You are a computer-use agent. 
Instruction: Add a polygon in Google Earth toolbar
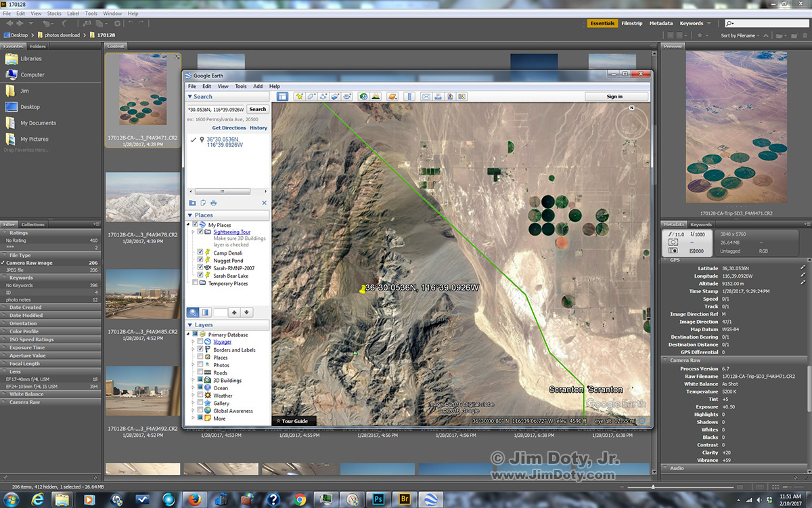point(311,97)
